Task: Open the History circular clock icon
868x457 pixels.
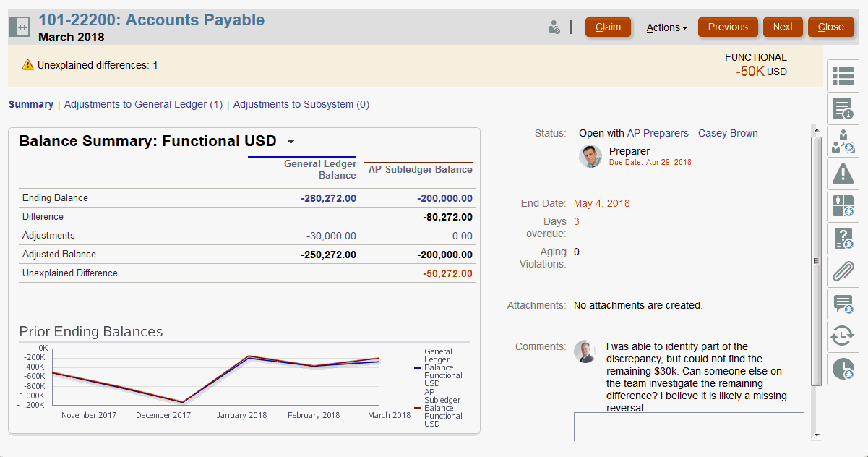Action: (843, 336)
